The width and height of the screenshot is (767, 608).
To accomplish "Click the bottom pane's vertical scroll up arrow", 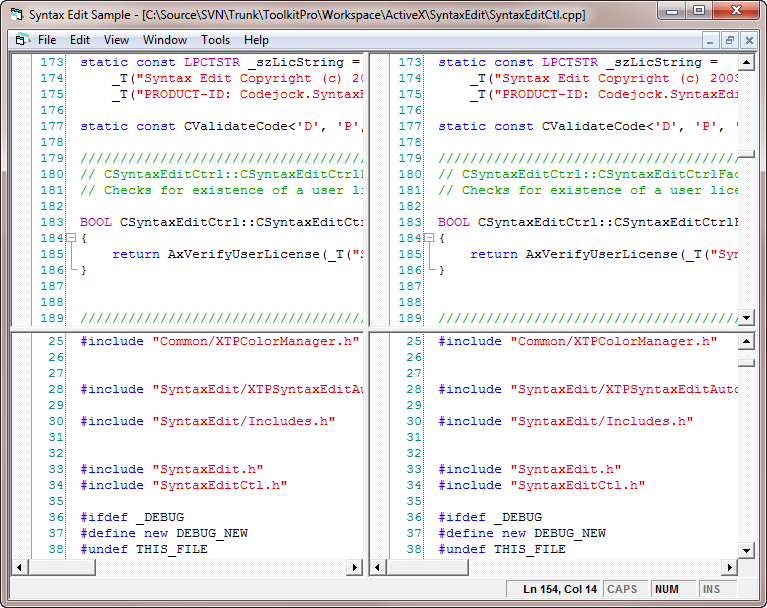I will pyautogui.click(x=746, y=341).
